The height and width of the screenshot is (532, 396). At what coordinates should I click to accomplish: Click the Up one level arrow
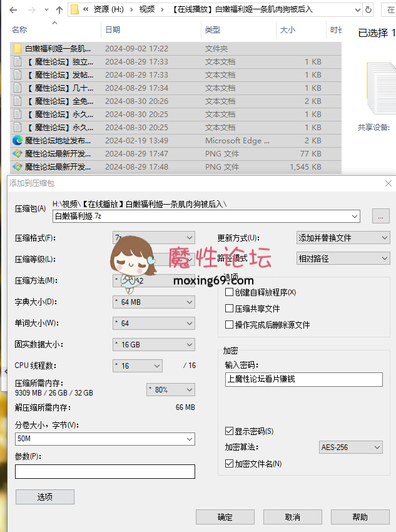[x=59, y=9]
